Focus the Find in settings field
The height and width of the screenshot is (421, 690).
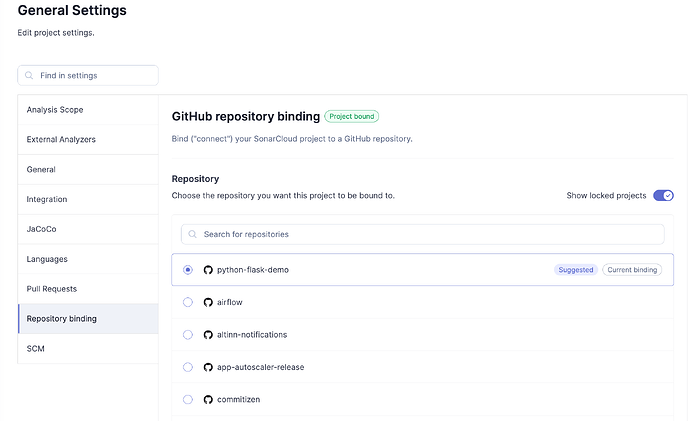[88, 76]
